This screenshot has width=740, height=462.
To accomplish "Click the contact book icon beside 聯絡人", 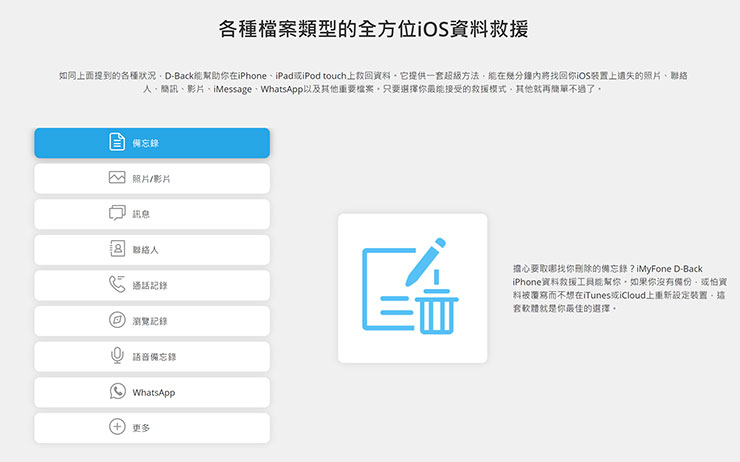I will [x=117, y=249].
